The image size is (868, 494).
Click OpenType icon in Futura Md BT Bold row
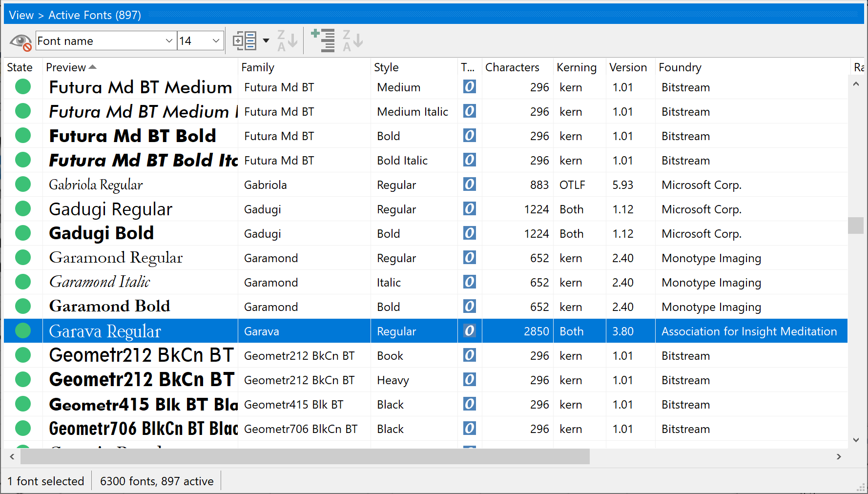(x=470, y=136)
